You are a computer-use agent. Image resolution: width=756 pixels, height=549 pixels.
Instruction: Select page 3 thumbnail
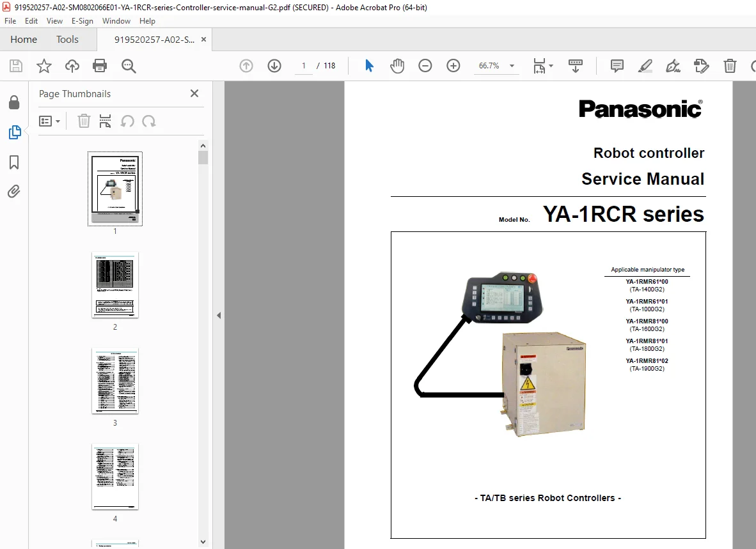point(114,380)
